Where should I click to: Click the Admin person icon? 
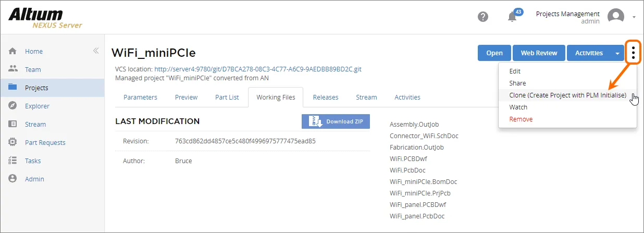13,179
